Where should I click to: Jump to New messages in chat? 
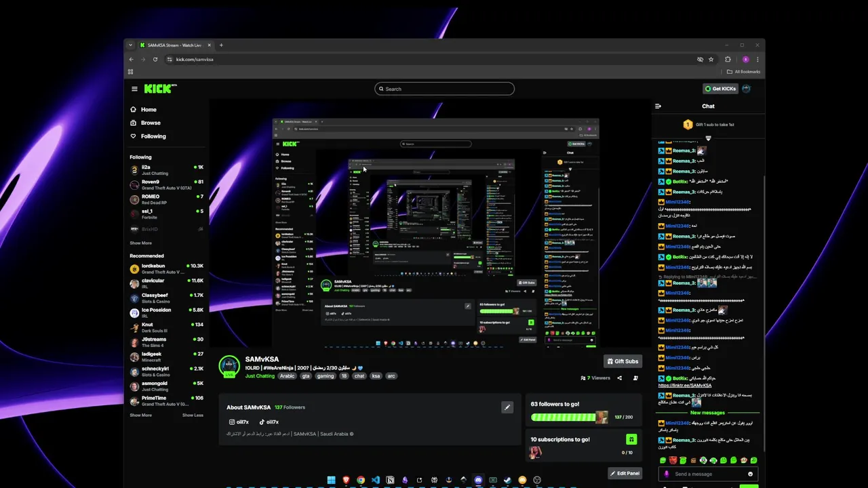point(707,413)
